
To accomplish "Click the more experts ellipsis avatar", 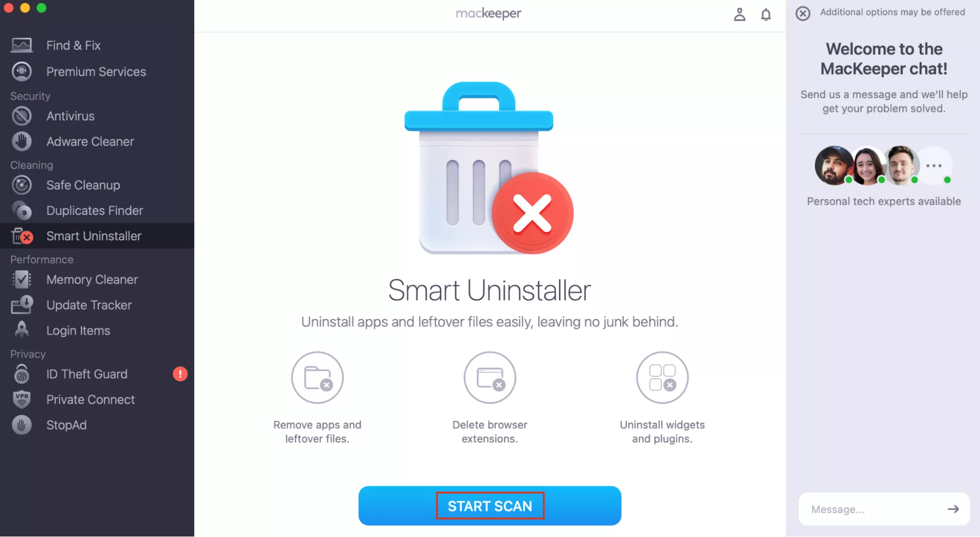I will pyautogui.click(x=934, y=166).
